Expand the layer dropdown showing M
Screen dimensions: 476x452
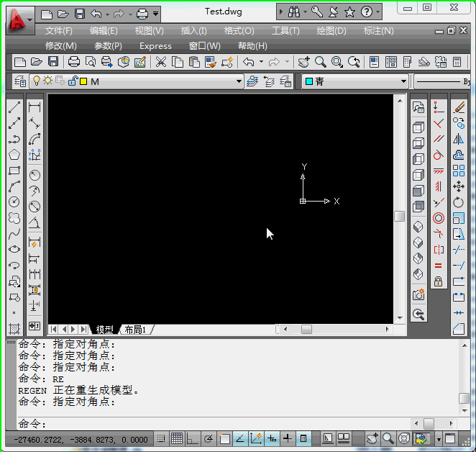pos(239,81)
